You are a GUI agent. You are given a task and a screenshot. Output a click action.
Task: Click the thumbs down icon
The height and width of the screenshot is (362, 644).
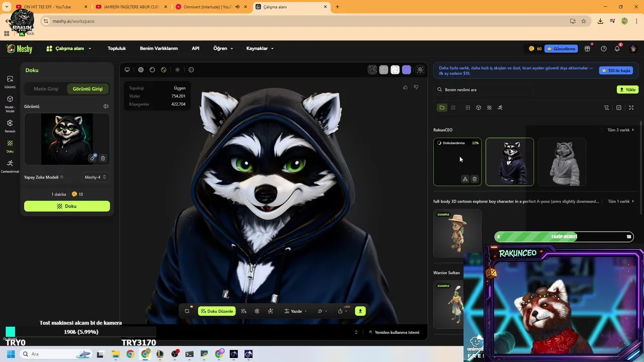pos(416,87)
